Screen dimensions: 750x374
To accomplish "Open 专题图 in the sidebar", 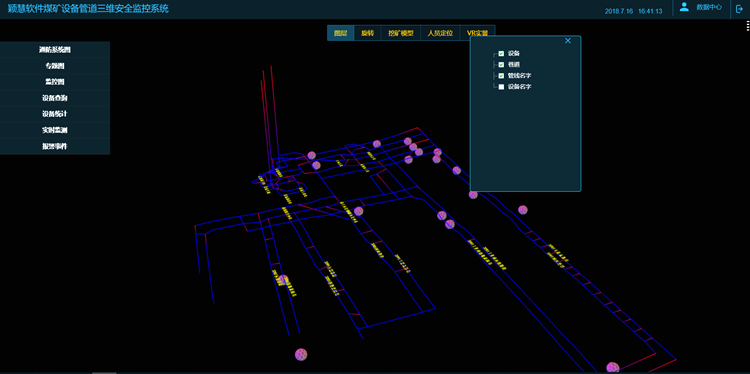I will pos(55,66).
